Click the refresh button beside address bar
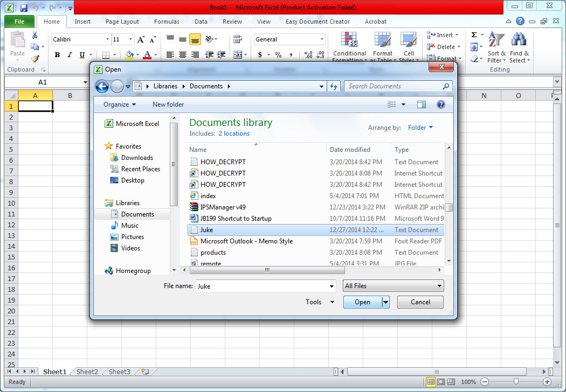 (334, 86)
